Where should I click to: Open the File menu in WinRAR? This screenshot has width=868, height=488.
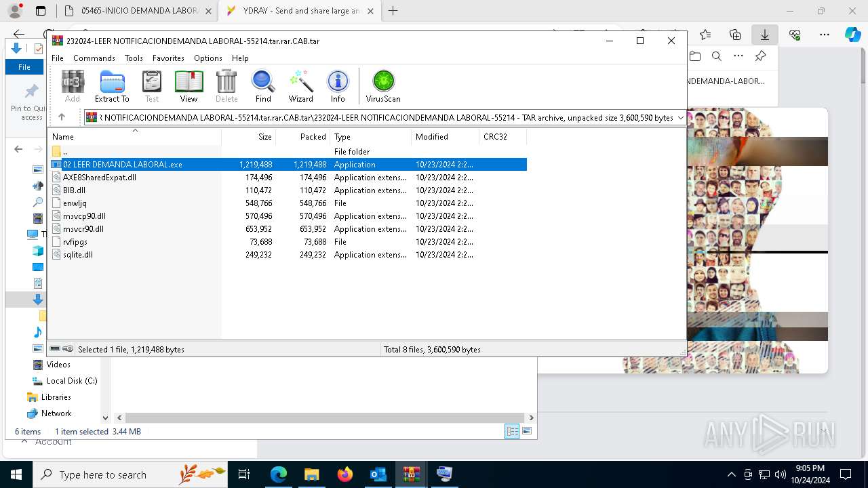pyautogui.click(x=58, y=58)
